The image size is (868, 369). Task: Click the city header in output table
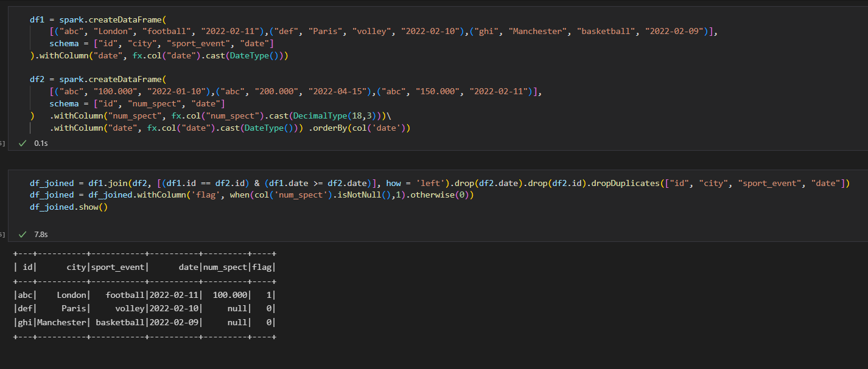77,267
